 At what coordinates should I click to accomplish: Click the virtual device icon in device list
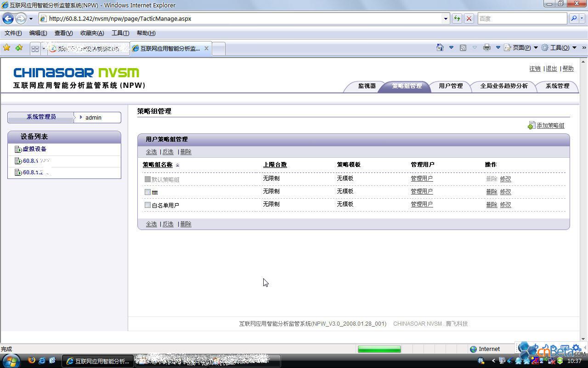click(x=18, y=149)
